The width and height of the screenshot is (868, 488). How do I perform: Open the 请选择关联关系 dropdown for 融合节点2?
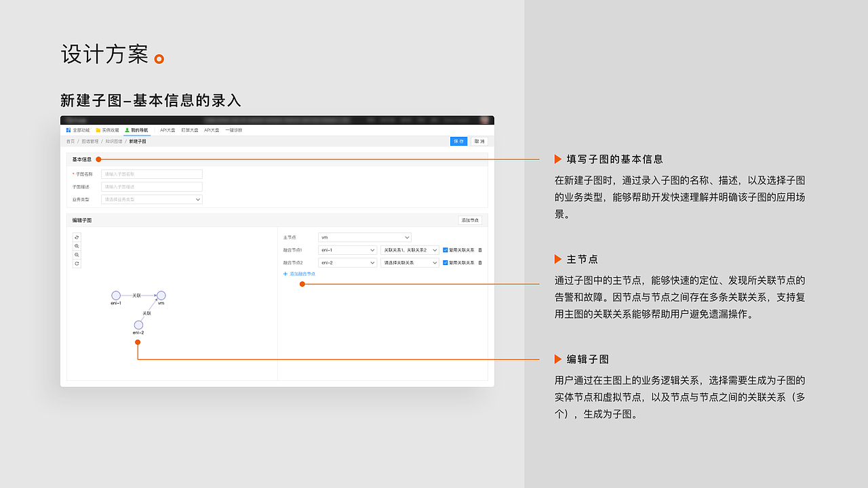(x=410, y=262)
